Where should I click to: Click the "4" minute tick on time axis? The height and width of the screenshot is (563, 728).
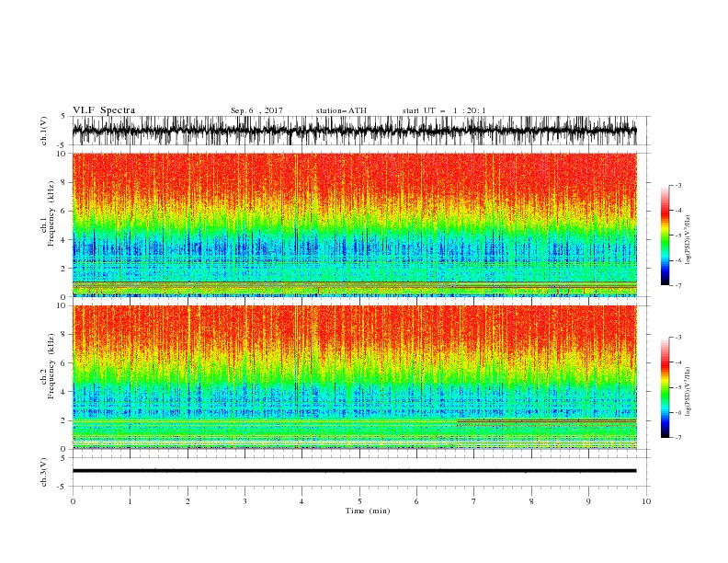(302, 501)
